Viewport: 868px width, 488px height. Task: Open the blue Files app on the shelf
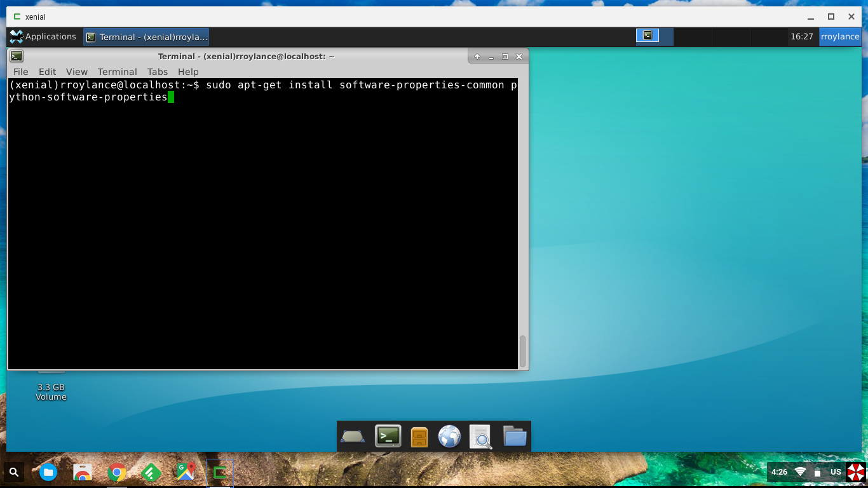coord(48,472)
